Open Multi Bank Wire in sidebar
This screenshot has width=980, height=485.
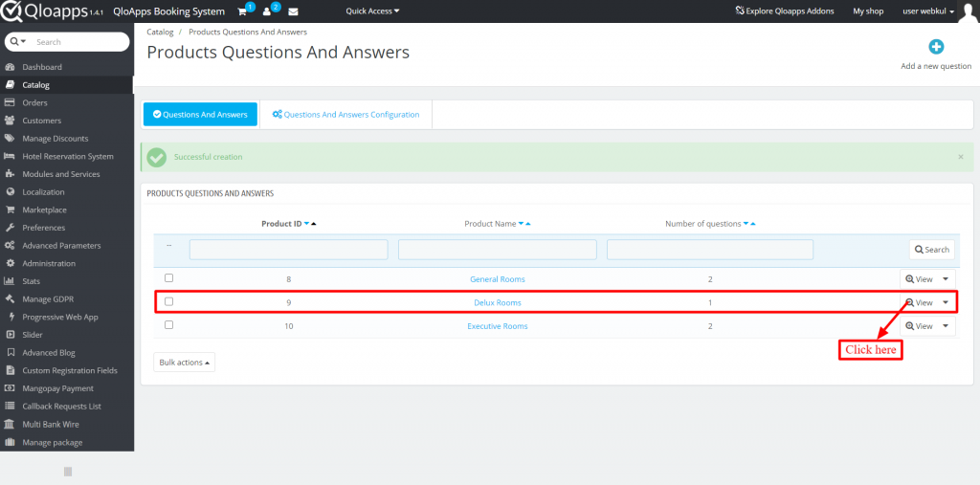pos(51,425)
